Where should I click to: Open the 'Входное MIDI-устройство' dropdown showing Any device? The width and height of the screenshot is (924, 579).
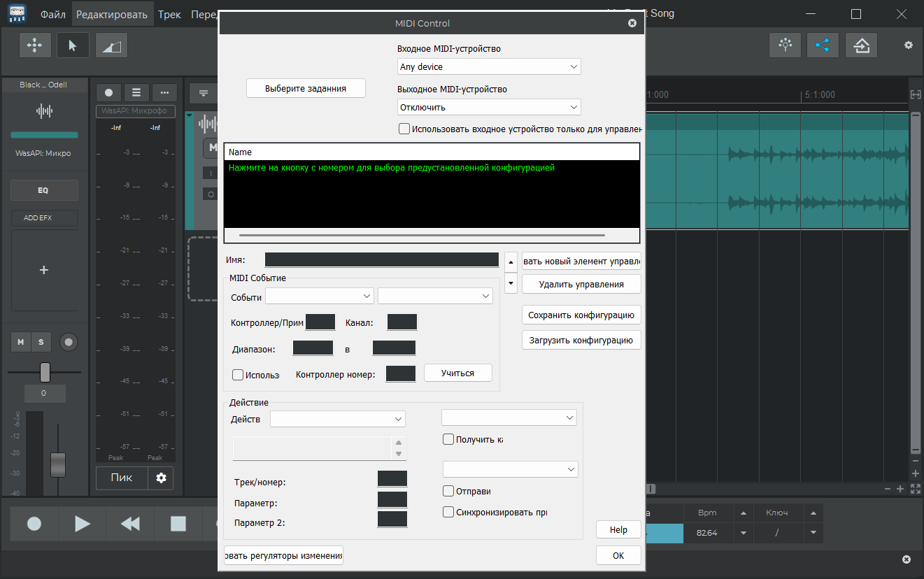[489, 66]
